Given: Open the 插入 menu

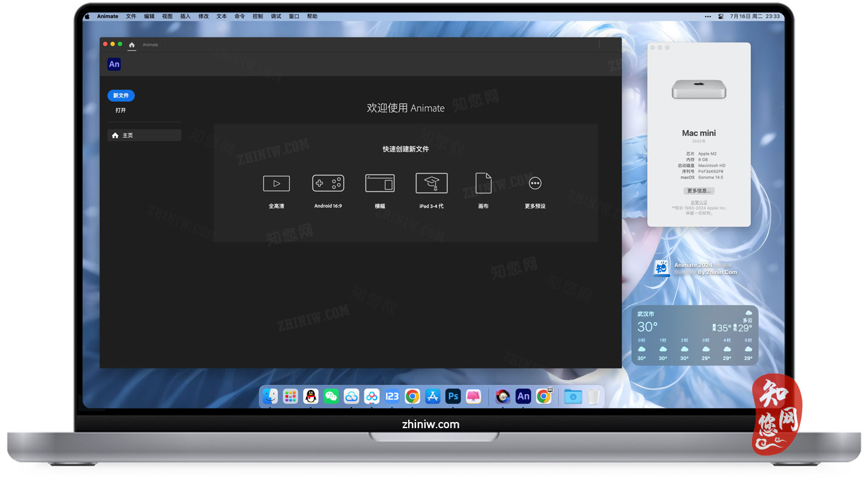Looking at the screenshot, I should (x=185, y=16).
